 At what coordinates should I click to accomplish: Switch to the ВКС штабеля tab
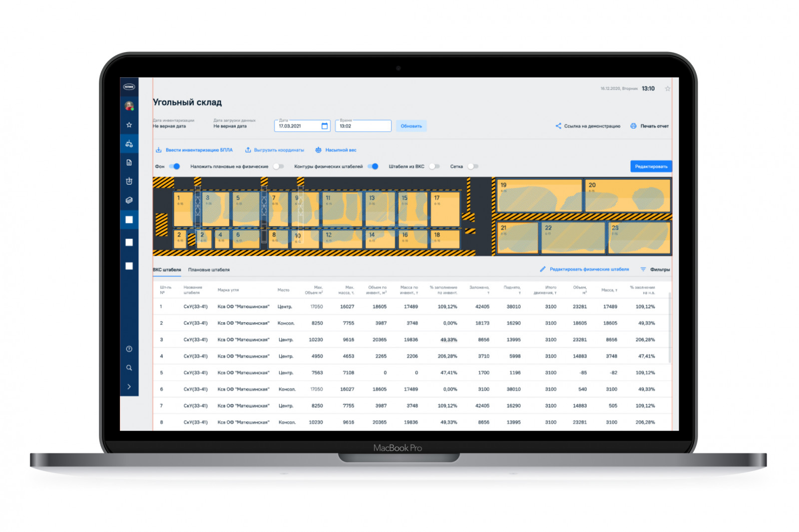coord(167,269)
